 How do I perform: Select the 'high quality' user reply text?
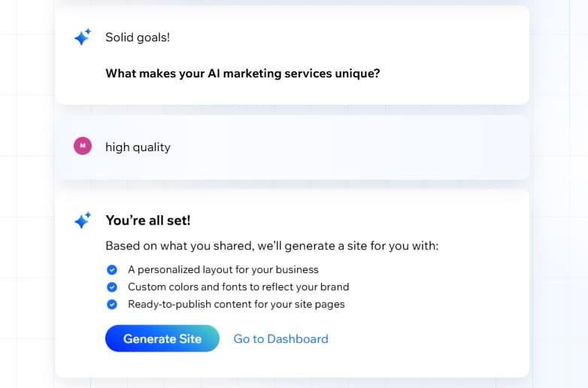(x=138, y=147)
